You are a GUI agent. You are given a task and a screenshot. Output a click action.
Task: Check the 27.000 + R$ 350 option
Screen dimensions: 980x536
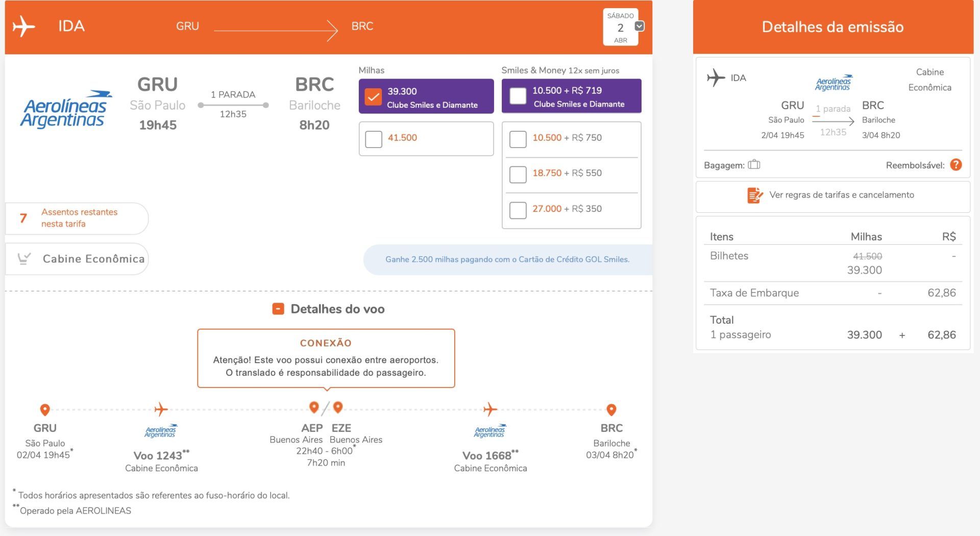click(518, 210)
